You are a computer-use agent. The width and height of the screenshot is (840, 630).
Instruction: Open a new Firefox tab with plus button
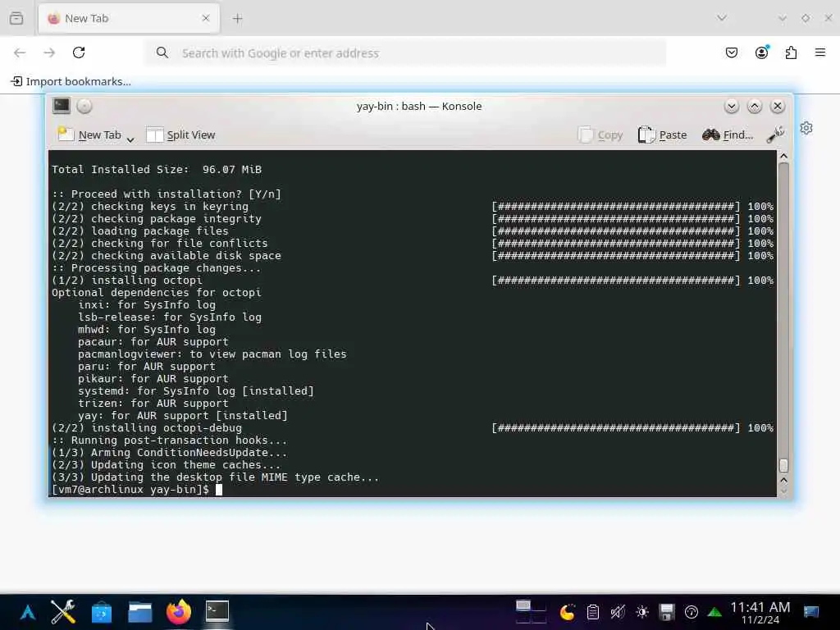click(x=238, y=19)
